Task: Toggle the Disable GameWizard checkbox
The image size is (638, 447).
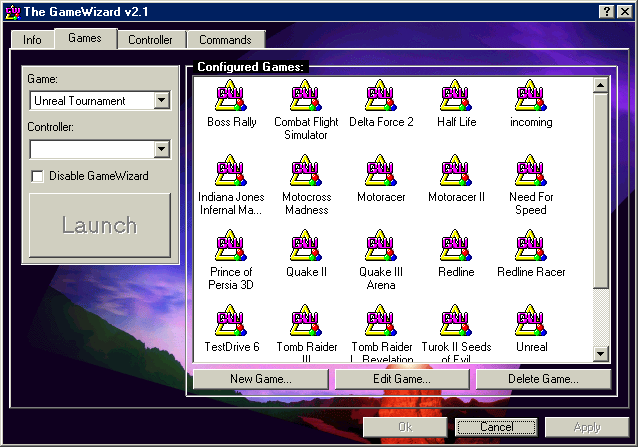Action: tap(37, 177)
